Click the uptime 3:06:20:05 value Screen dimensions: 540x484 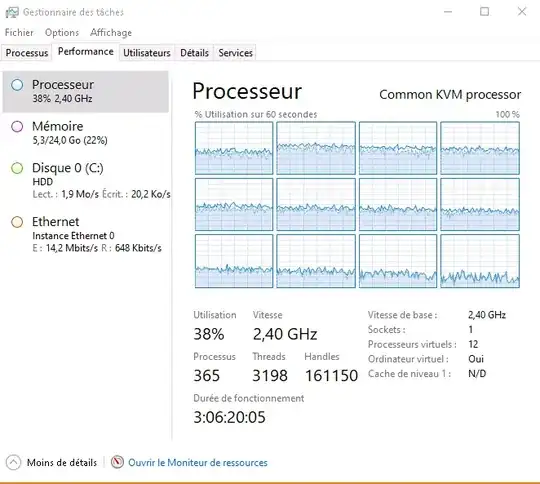pos(229,417)
